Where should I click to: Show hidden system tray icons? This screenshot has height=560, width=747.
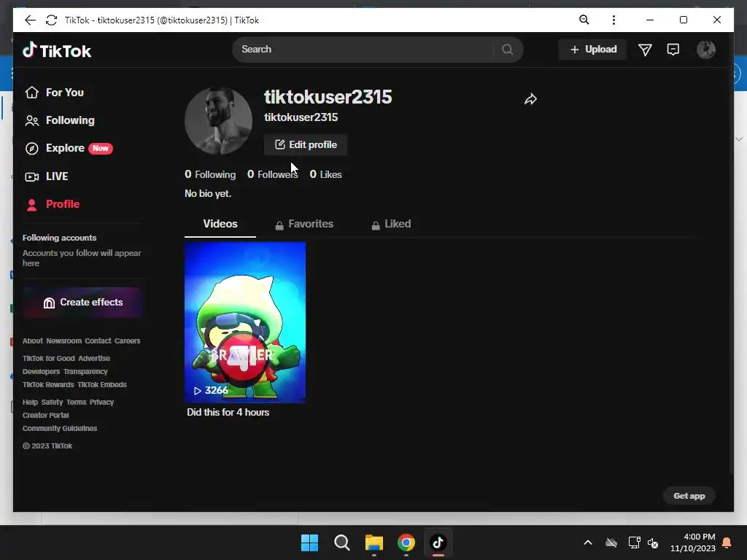pos(588,542)
